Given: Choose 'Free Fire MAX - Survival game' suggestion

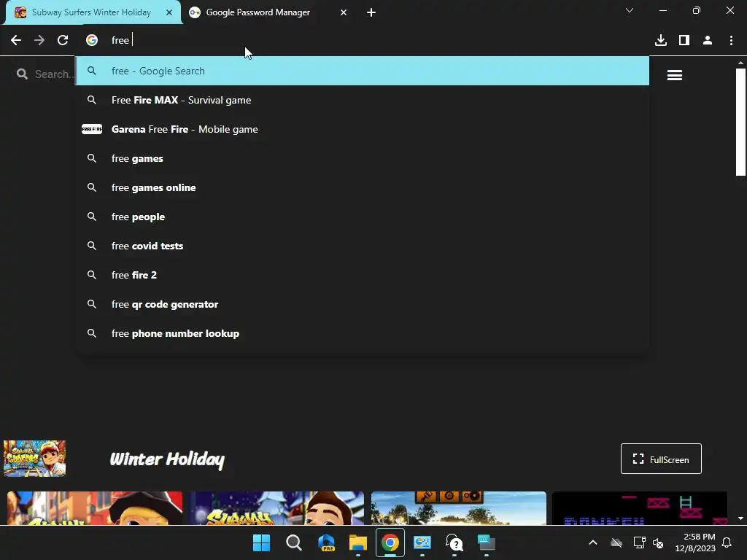Looking at the screenshot, I should pyautogui.click(x=362, y=100).
